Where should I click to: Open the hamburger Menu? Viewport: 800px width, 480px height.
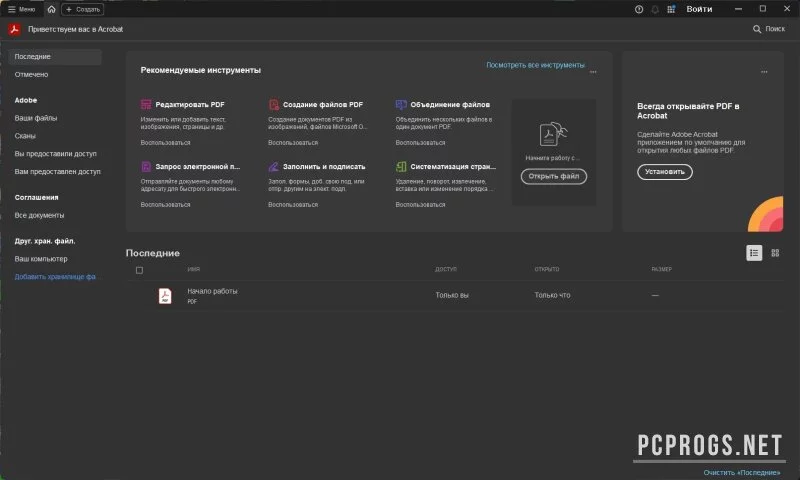tap(21, 9)
